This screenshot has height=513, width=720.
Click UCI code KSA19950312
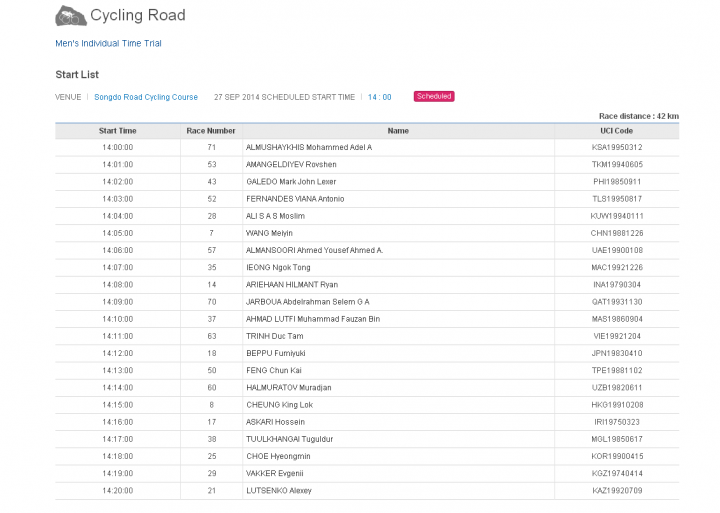pyautogui.click(x=617, y=147)
